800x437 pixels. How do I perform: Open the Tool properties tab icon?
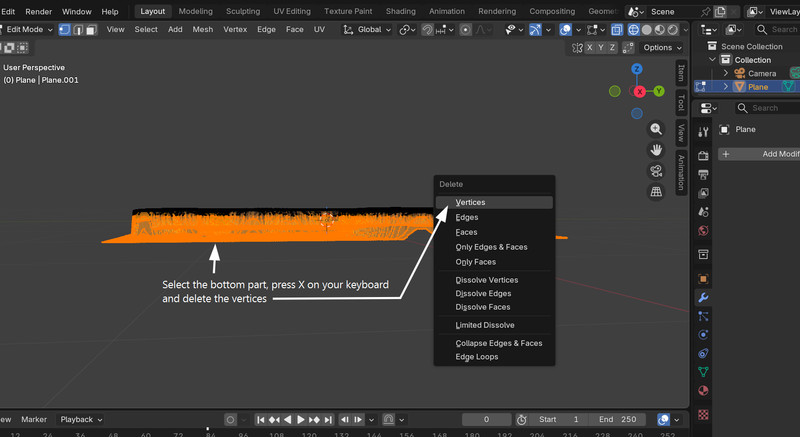click(703, 133)
